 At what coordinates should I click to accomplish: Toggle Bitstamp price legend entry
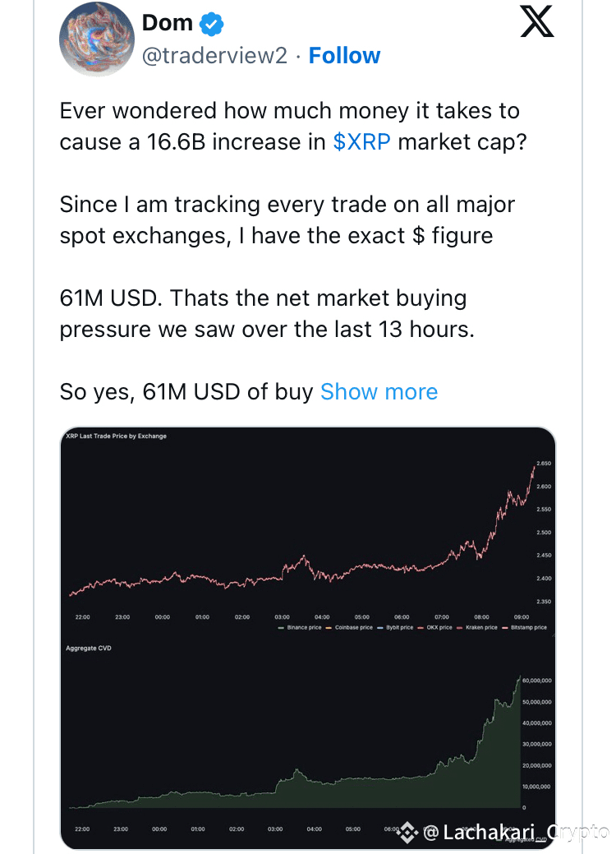(525, 627)
